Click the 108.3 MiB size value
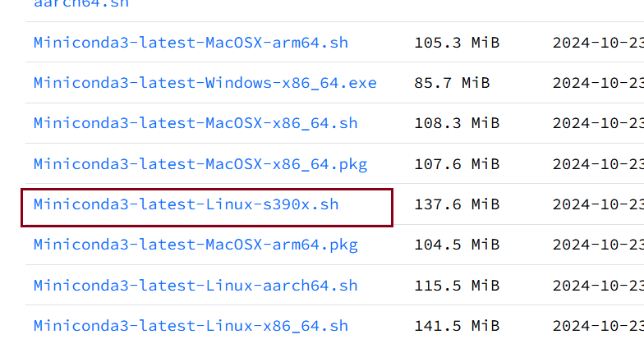Image resolution: width=644 pixels, height=339 pixels. [x=456, y=123]
